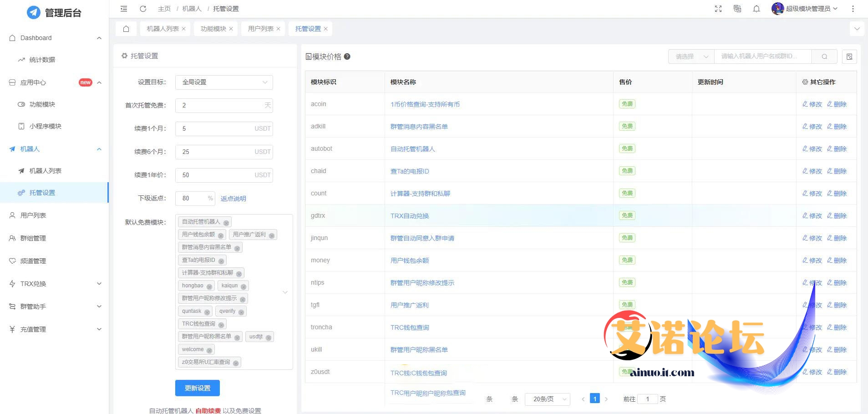Click the user avatar icon
Viewport: 868px width, 414px height.
777,9
